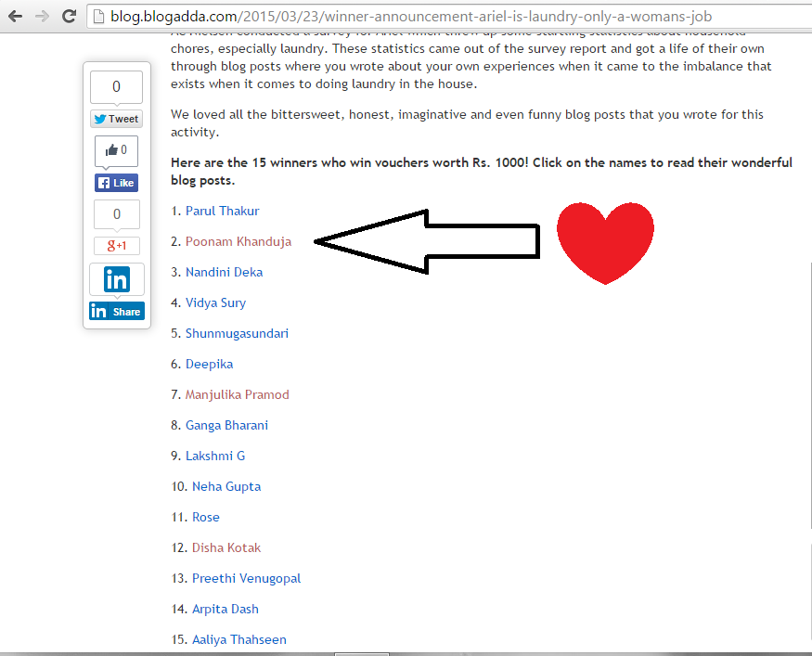Screen dimensions: 812x656
Task: Open the Vidya Sury link
Action: pyautogui.click(x=215, y=302)
